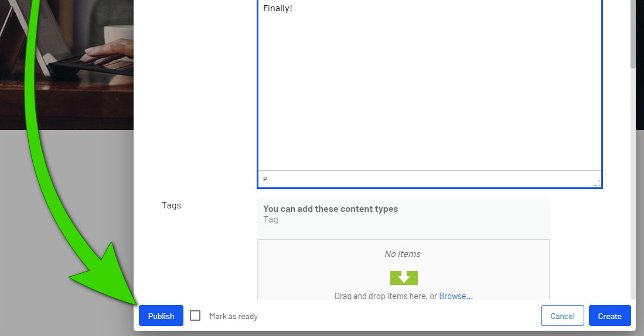Image resolution: width=644 pixels, height=336 pixels.
Task: Click the Mark as ready label text
Action: tap(234, 316)
